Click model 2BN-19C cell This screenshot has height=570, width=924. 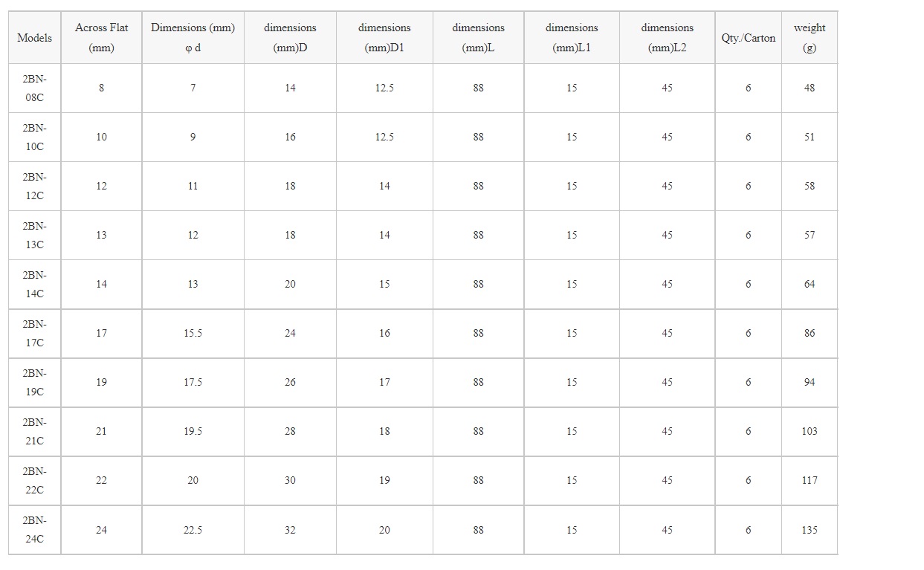tap(35, 382)
